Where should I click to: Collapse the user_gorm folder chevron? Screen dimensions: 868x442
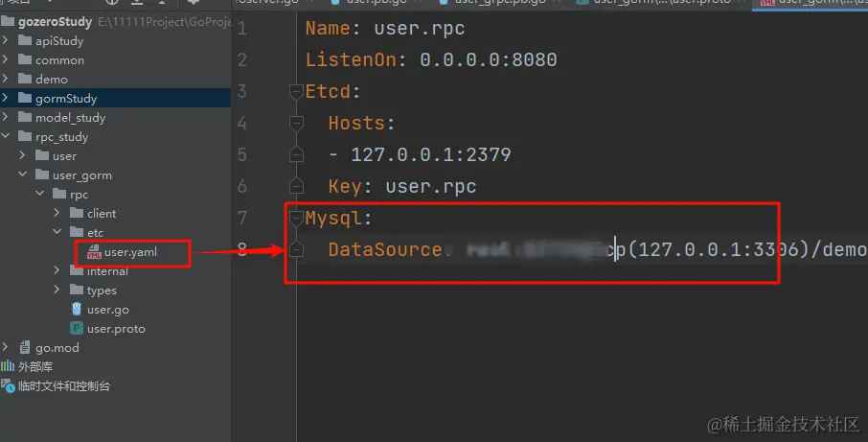click(x=23, y=174)
